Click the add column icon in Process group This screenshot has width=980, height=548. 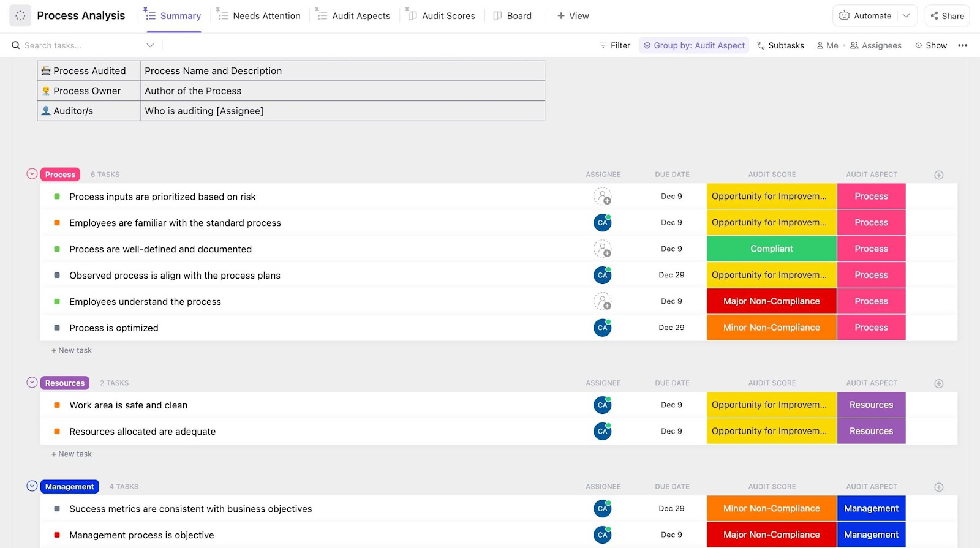938,175
